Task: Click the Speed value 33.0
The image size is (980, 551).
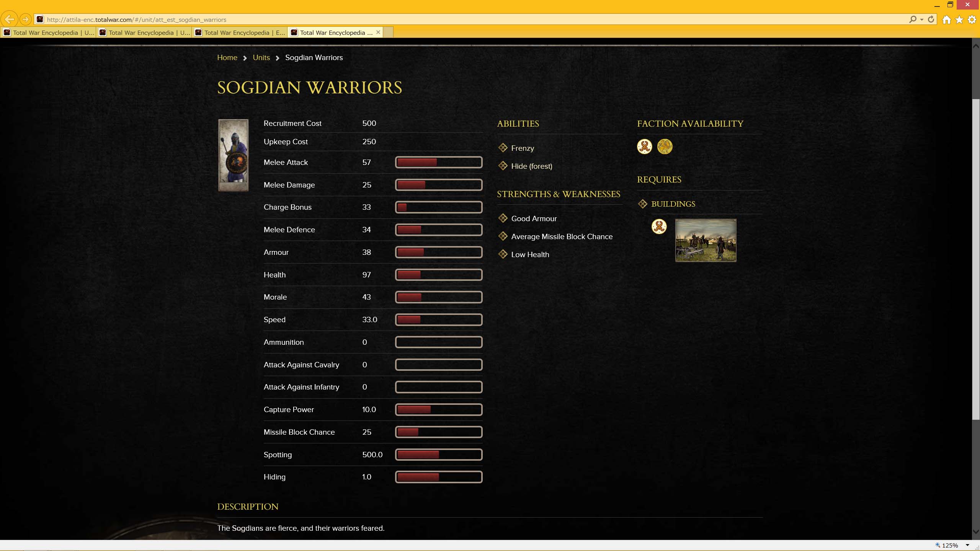Action: click(x=369, y=320)
